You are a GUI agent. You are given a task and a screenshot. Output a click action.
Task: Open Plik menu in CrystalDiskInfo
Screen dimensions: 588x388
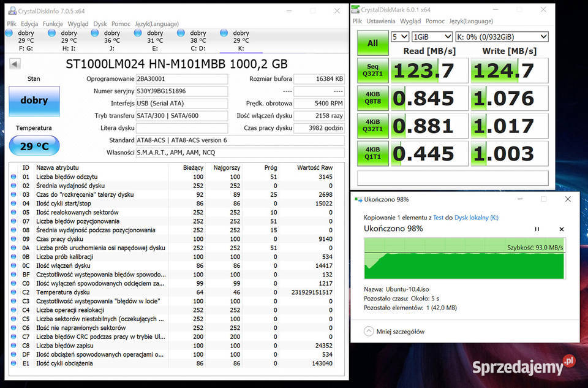coord(12,24)
